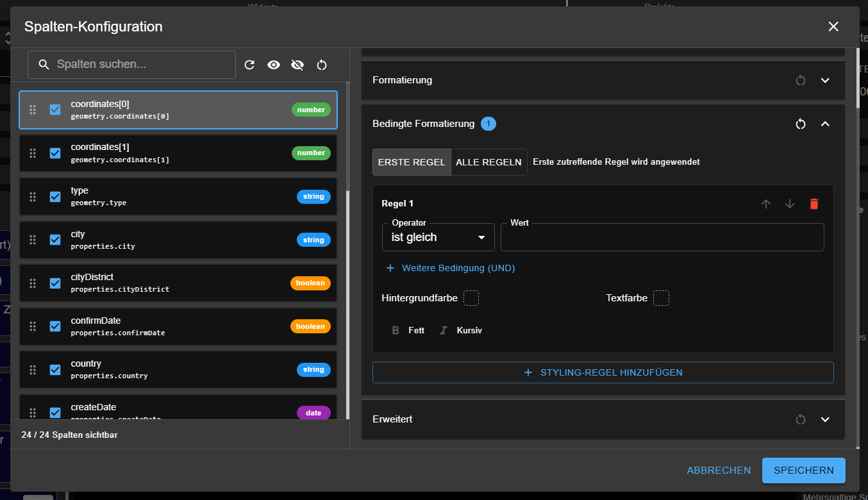The width and height of the screenshot is (868, 500).
Task: Click the drag handle of the city column
Action: pos(33,240)
